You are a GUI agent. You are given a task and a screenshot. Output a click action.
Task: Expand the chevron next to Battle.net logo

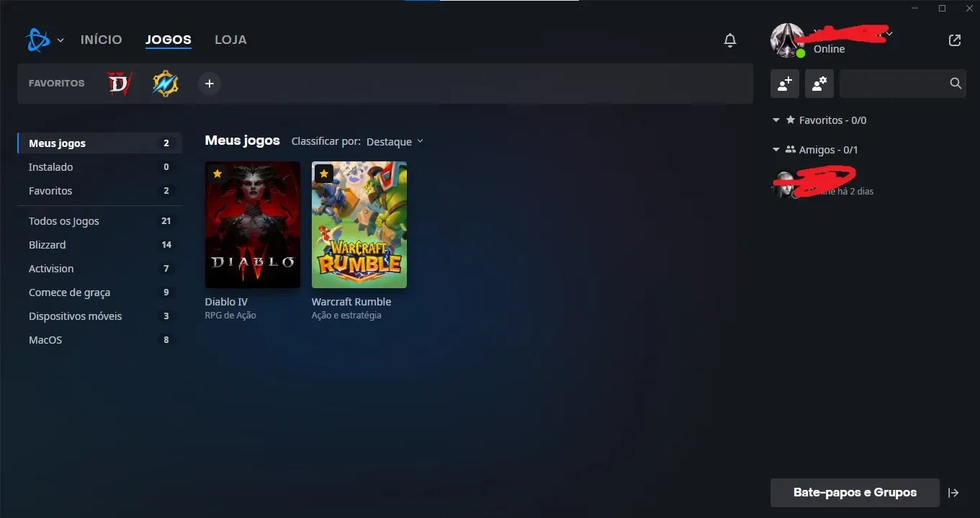tap(60, 40)
